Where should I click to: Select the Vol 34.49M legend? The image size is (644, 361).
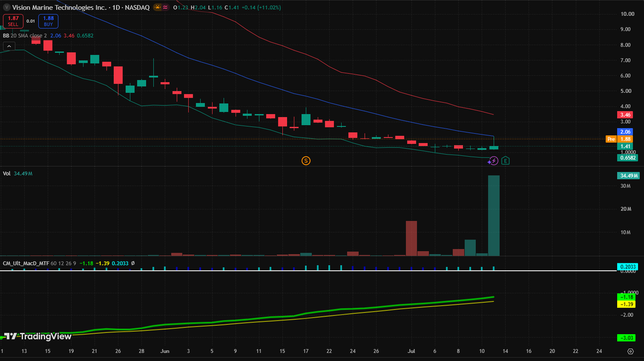pyautogui.click(x=18, y=174)
